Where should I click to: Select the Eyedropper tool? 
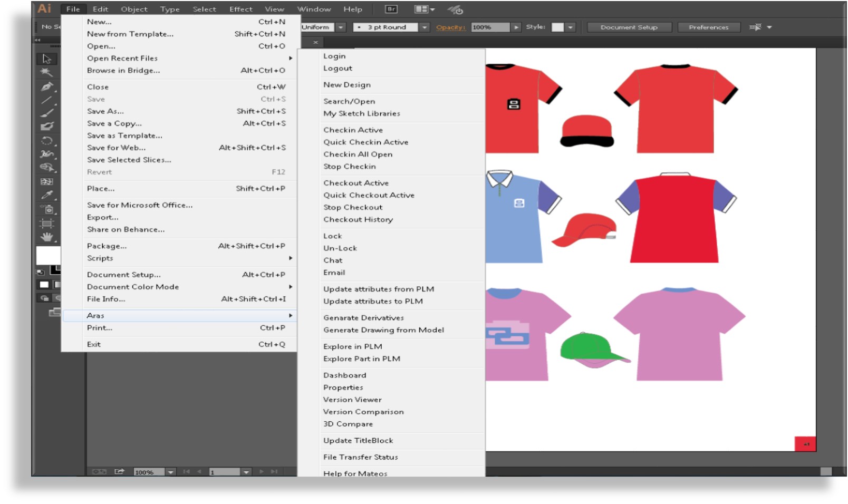pos(47,195)
